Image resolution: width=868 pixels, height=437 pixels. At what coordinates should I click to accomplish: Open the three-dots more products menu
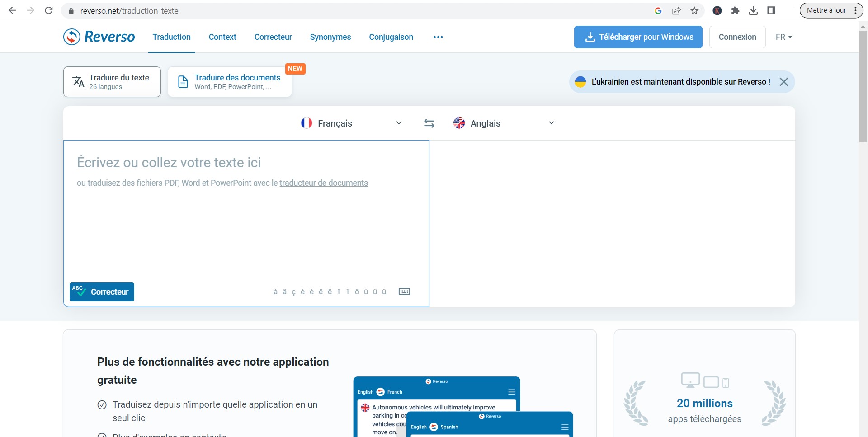click(x=438, y=37)
